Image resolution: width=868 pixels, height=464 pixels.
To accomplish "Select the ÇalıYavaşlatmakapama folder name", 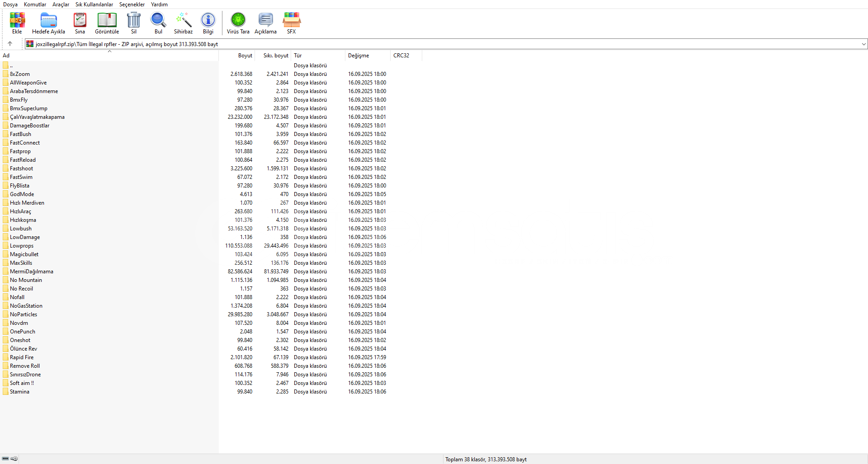I will 38,117.
